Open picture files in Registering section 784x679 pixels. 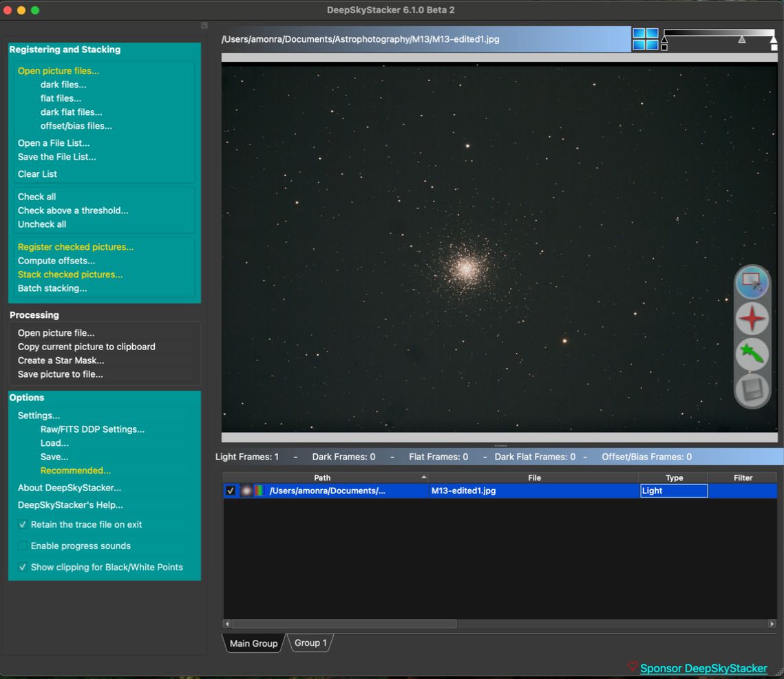[x=59, y=71]
